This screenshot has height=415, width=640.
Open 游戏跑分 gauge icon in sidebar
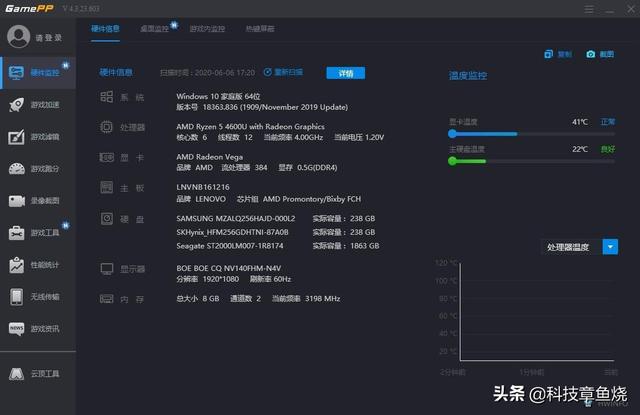[16, 169]
